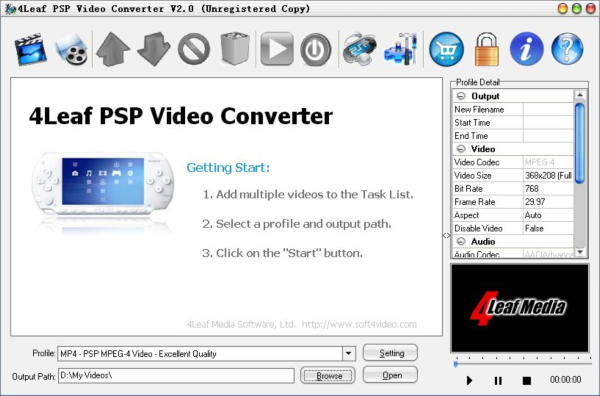Click the End Time value cell
The width and height of the screenshot is (600, 396).
click(548, 136)
